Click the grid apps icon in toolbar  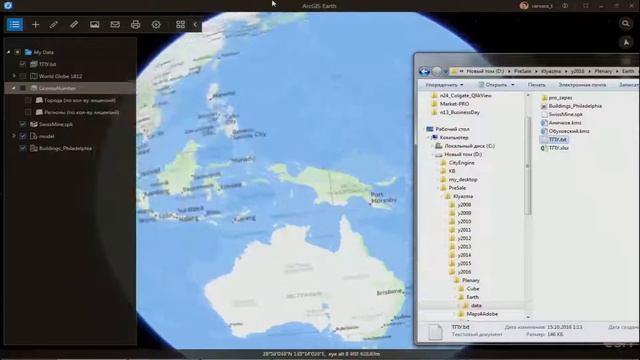click(180, 24)
